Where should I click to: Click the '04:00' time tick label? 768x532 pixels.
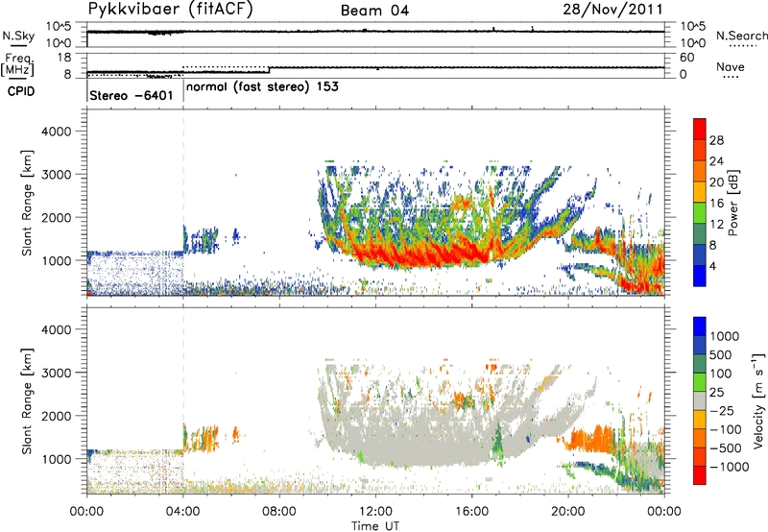coord(182,512)
